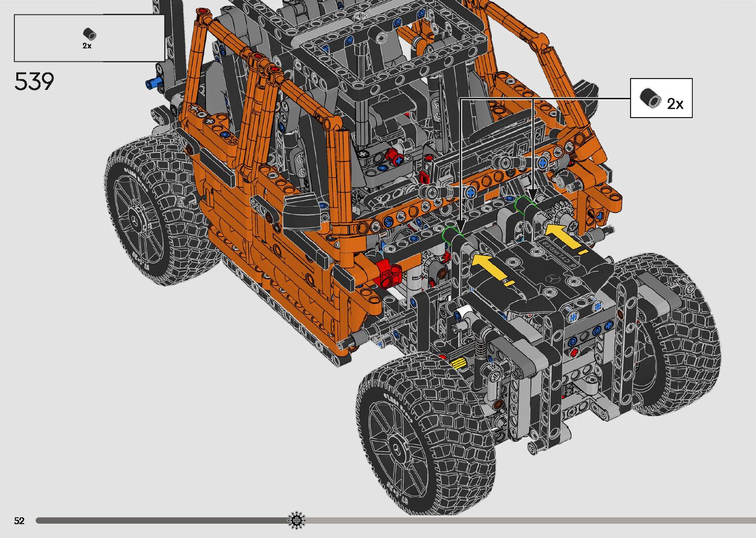Click page number 52
The image size is (756, 538).
[19, 521]
